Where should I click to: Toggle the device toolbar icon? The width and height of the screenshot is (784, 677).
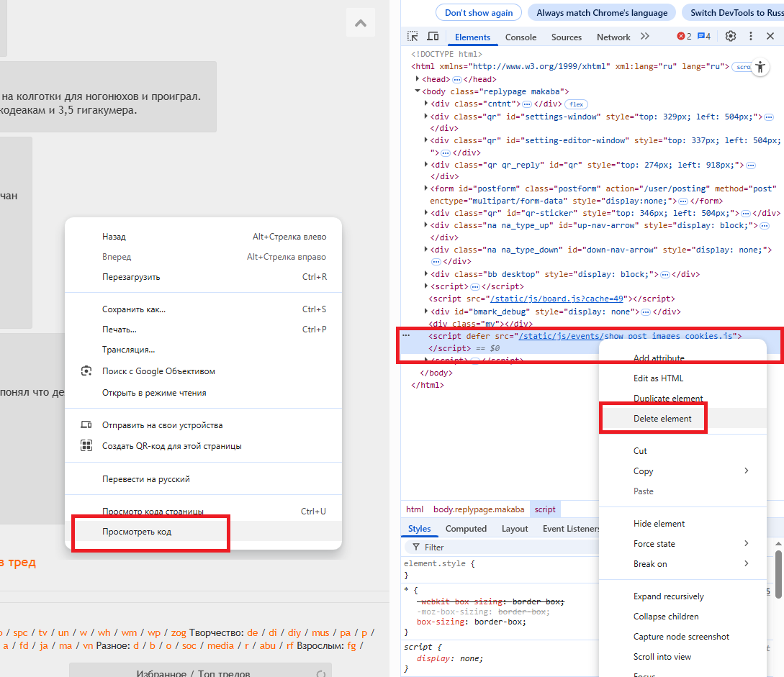pos(433,37)
